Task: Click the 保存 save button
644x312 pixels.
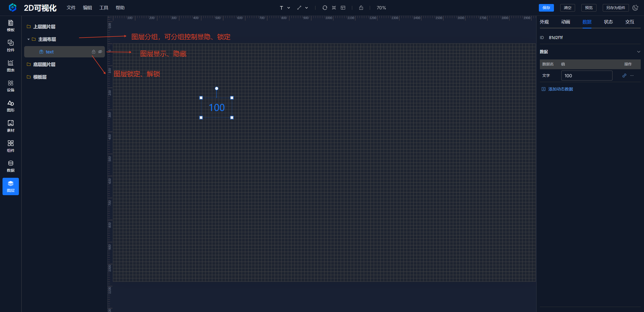Action: tap(546, 8)
